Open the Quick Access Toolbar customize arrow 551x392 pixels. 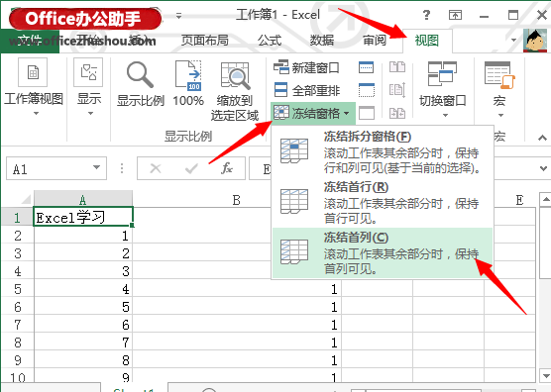point(178,16)
